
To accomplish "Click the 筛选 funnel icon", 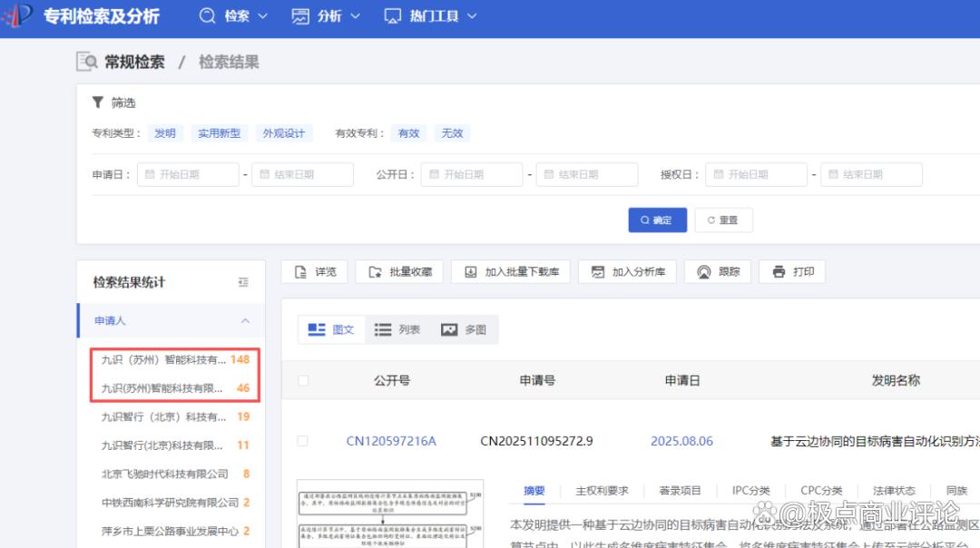I will point(97,103).
